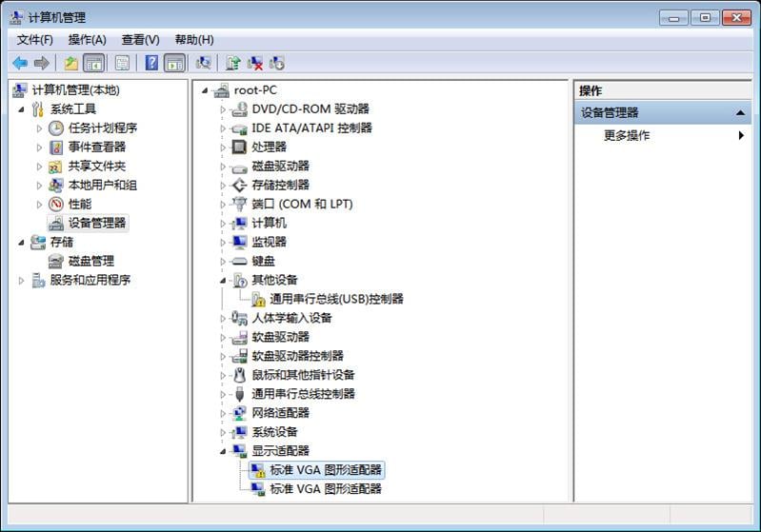Image resolution: width=761 pixels, height=532 pixels.
Task: Click the DVD/CD-ROM 驱动器 drive icon
Action: [x=239, y=109]
